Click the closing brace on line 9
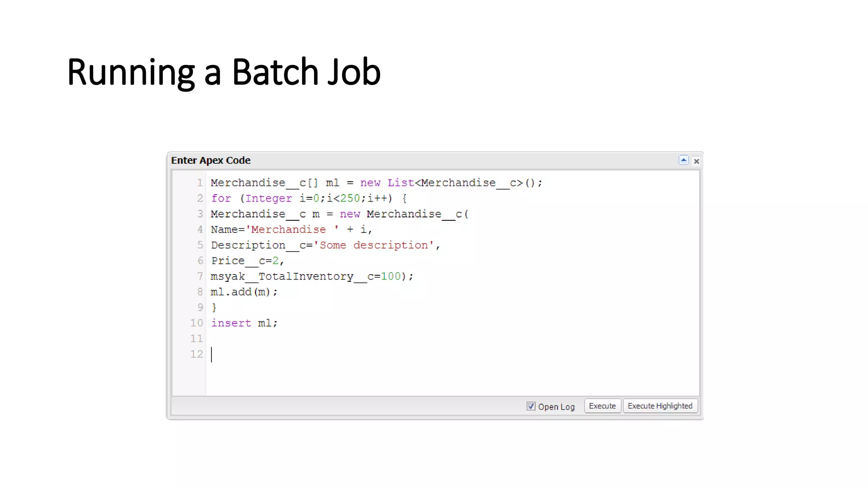 click(x=214, y=308)
